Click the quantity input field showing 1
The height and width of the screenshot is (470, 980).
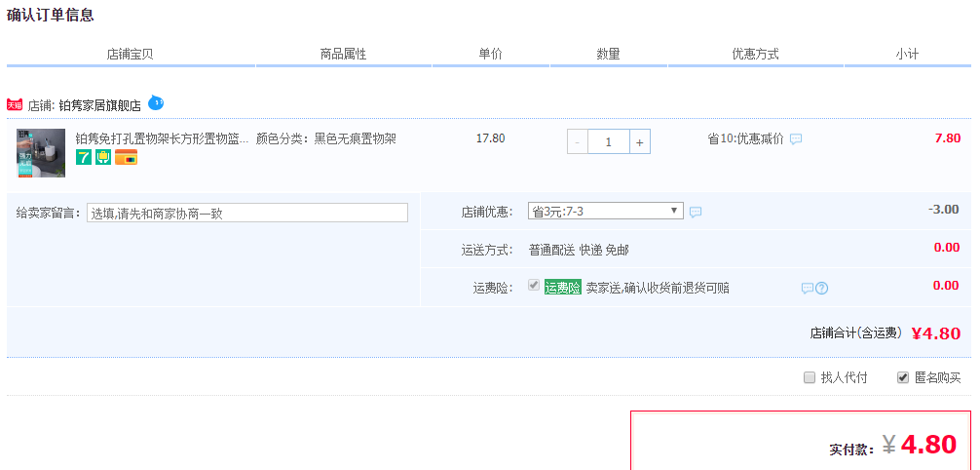point(608,142)
